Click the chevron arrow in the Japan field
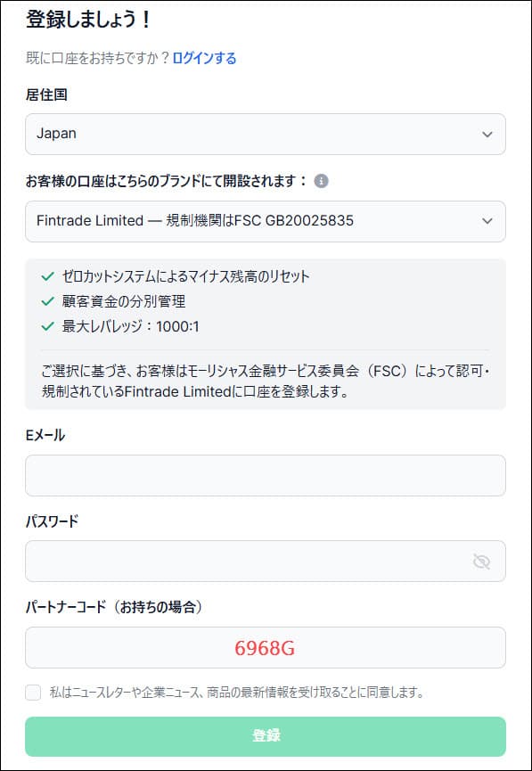532x771 pixels. pos(487,135)
